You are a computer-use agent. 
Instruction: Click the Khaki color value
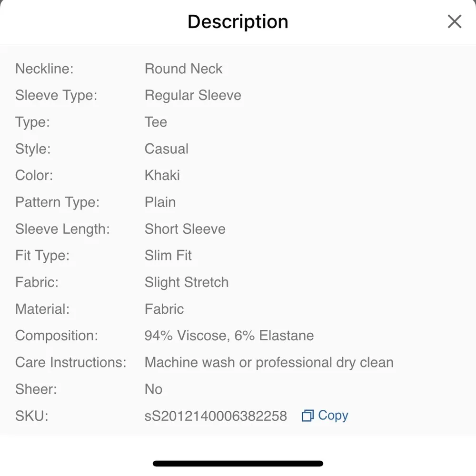162,176
